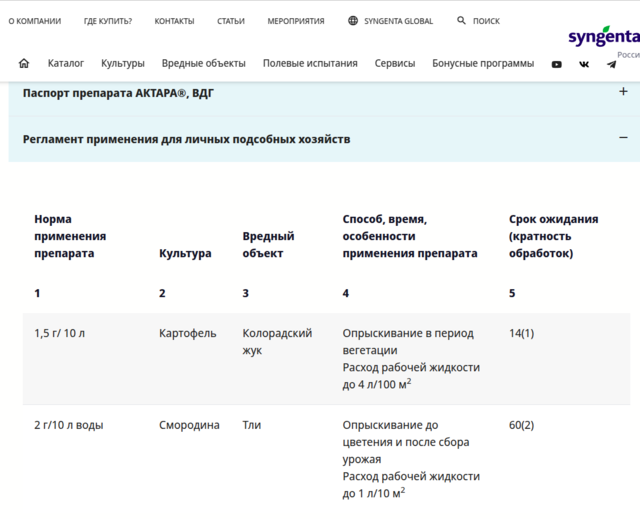640x519 pixels.
Task: Open the Telegram channel icon
Action: pyautogui.click(x=611, y=64)
